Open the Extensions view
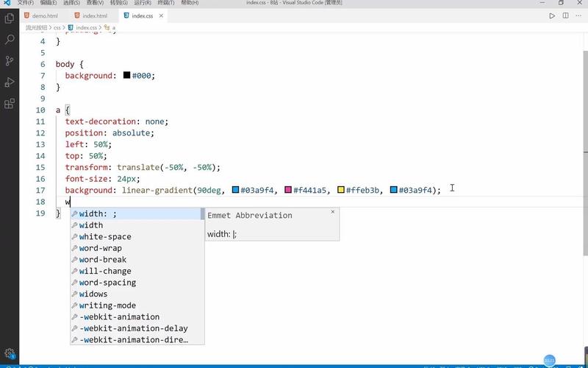This screenshot has height=368, width=588. point(10,104)
